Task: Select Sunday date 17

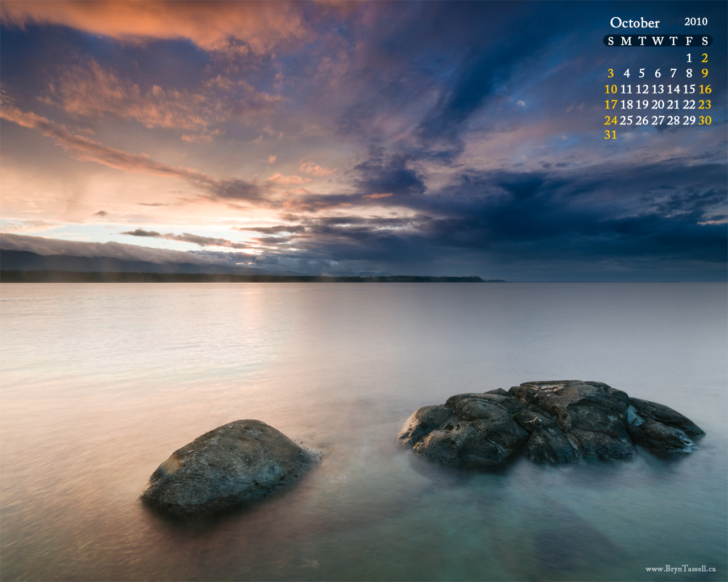Action: coord(611,105)
